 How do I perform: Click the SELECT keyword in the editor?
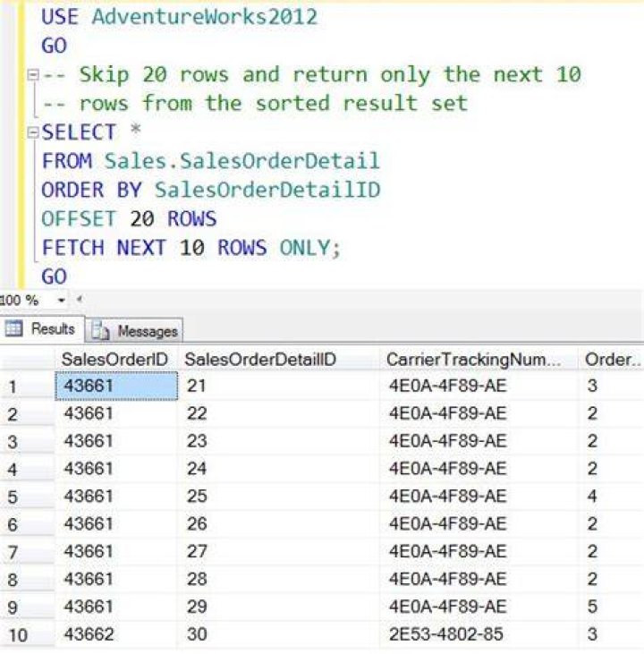point(79,132)
